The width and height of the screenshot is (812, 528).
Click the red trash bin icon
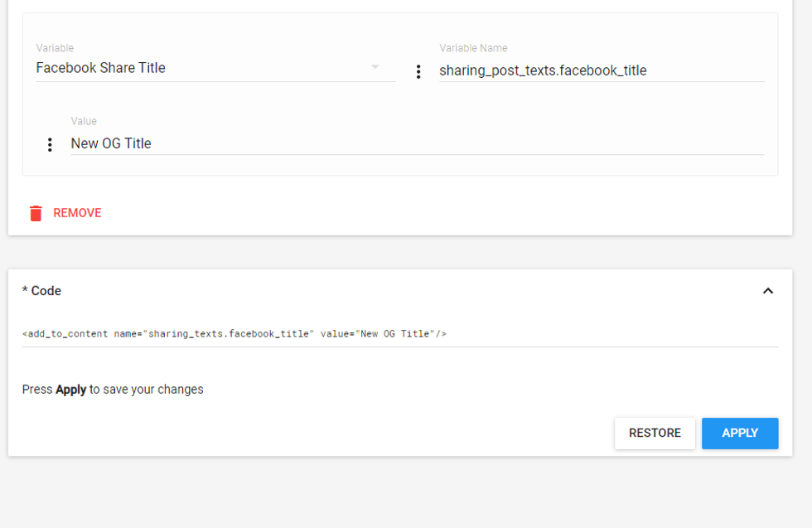(x=36, y=213)
